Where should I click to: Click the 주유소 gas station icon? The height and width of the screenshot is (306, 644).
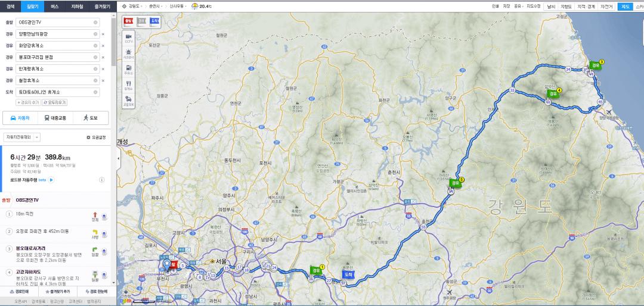click(129, 69)
